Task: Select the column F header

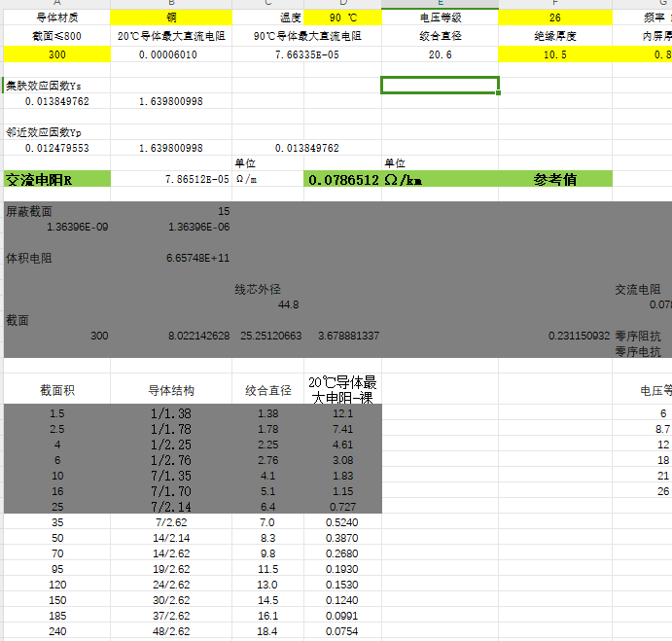Action: (555, 4)
